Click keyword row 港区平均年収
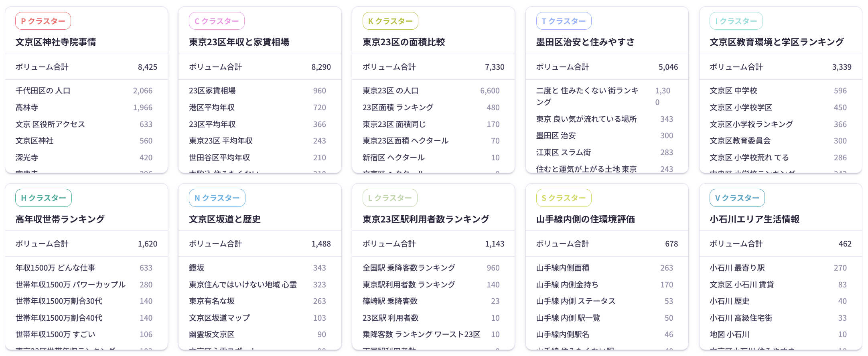The image size is (868, 356). click(212, 107)
